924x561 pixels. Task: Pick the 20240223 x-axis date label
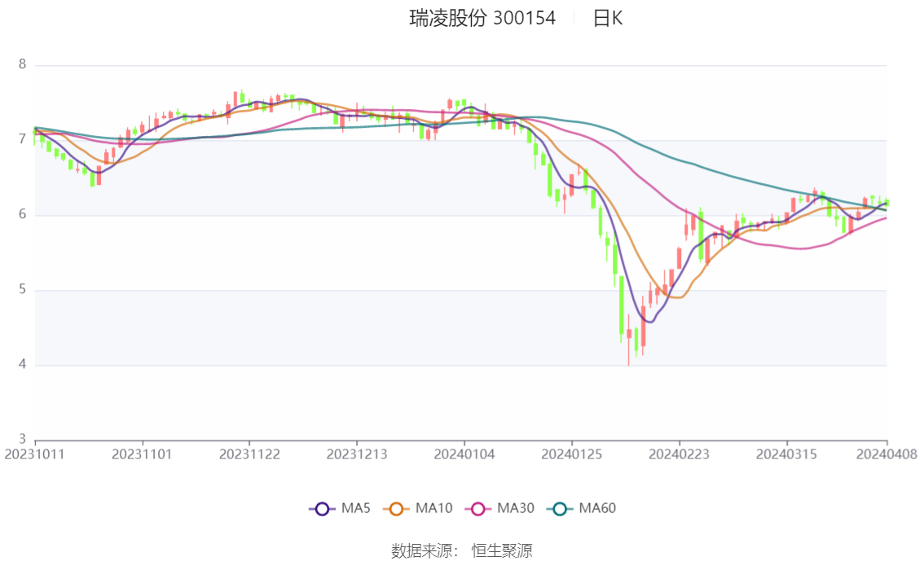678,454
